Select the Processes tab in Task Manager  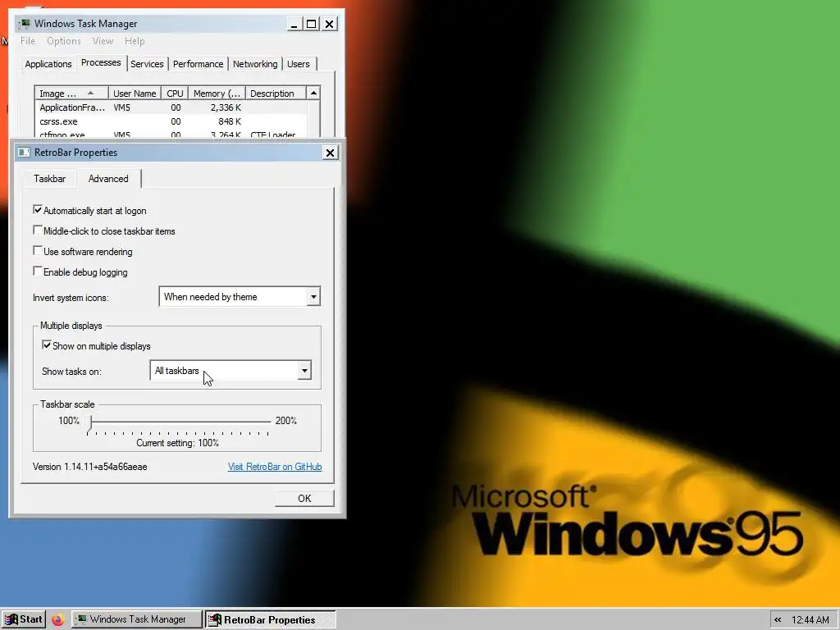(x=101, y=62)
